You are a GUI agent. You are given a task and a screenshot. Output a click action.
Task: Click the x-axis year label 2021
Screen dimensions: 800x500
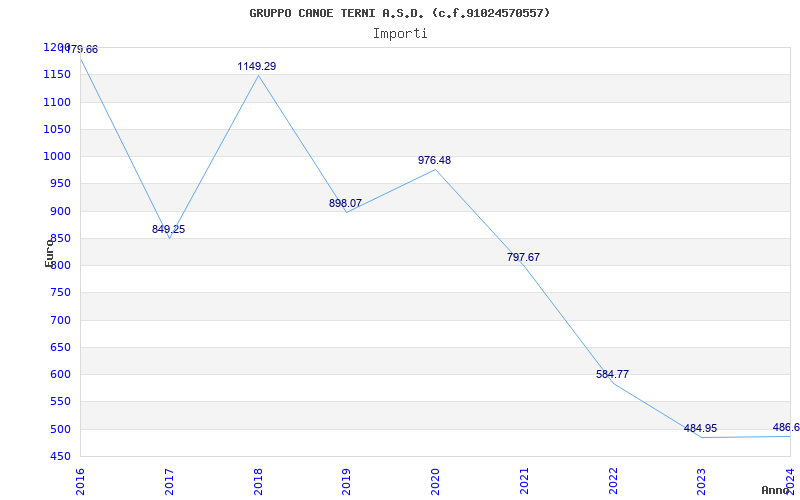tap(524, 481)
